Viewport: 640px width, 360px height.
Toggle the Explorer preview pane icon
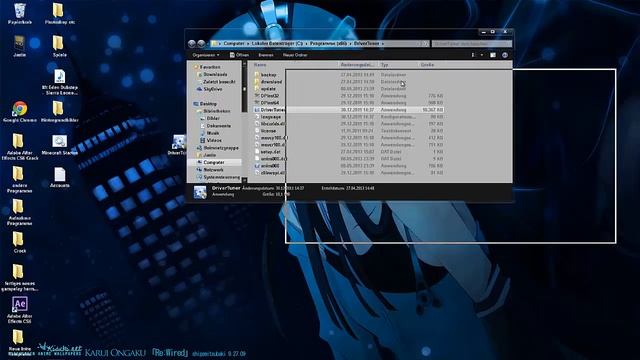493,55
